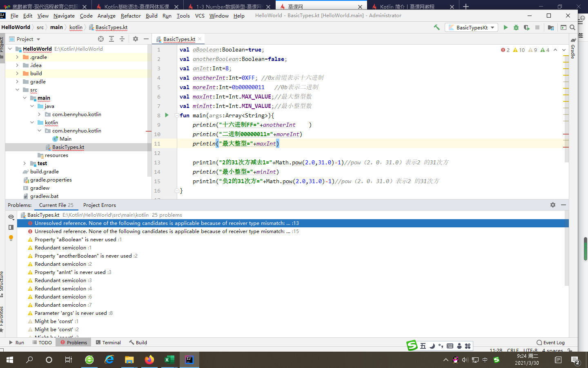This screenshot has height=368, width=588.
Task: Open the Problems panel gear settings
Action: [x=553, y=205]
